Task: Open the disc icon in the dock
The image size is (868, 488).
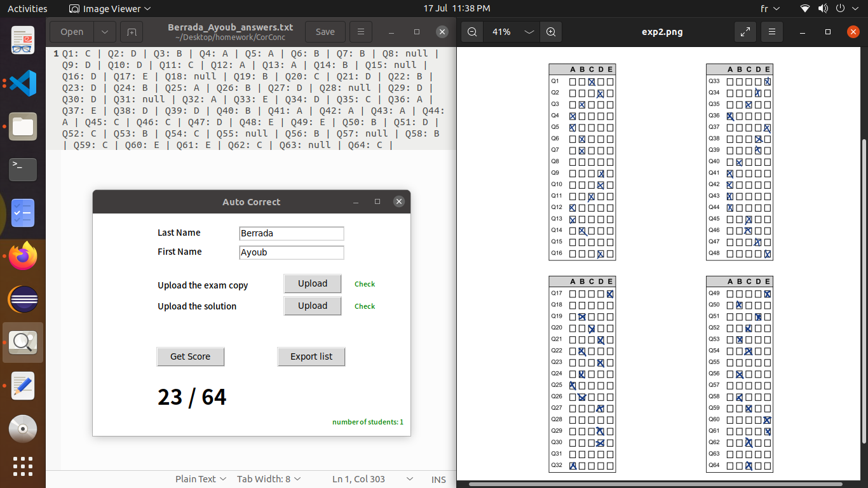Action: [23, 429]
